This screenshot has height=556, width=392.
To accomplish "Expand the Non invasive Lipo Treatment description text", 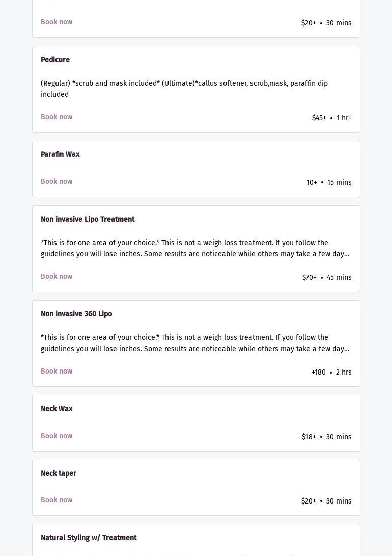I will pyautogui.click(x=195, y=248).
